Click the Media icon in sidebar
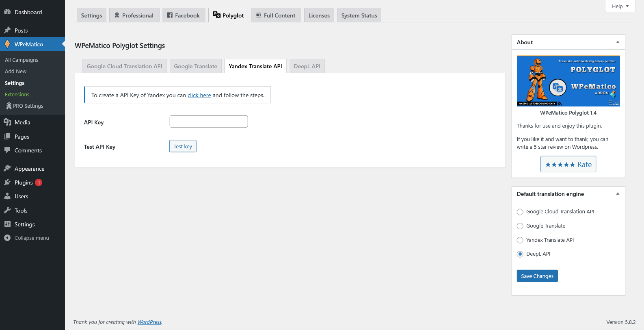 click(7, 122)
